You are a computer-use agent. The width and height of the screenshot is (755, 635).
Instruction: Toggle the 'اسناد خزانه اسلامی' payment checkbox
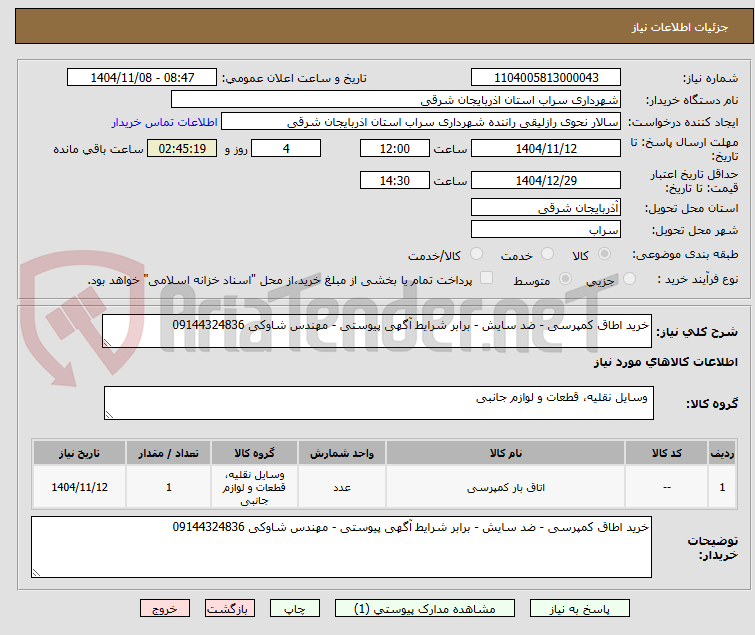487,278
